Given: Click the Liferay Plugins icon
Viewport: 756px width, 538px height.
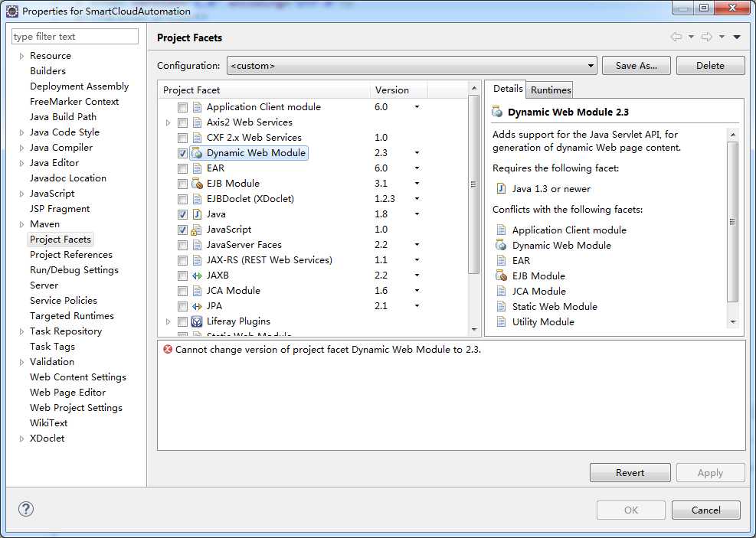Looking at the screenshot, I should [x=197, y=321].
